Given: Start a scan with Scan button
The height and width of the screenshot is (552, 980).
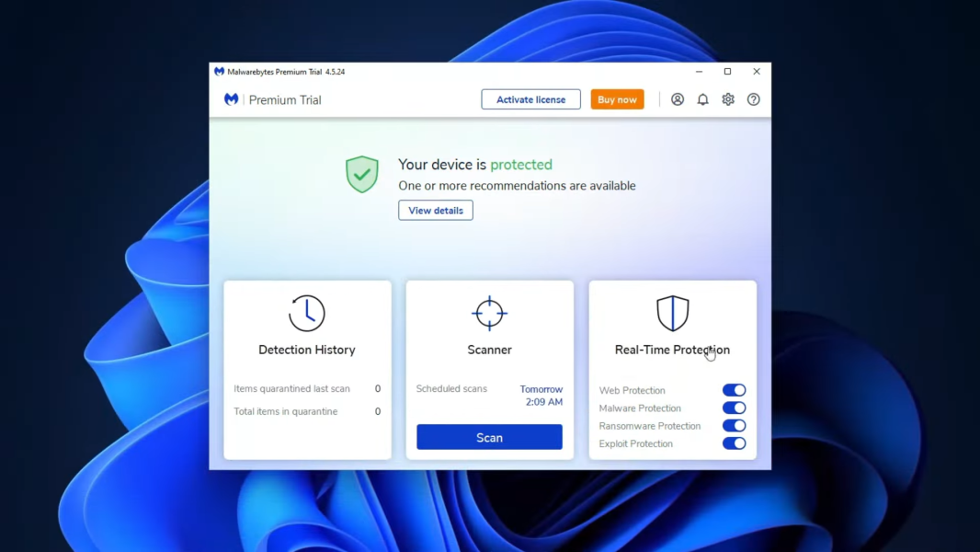Looking at the screenshot, I should pos(489,437).
